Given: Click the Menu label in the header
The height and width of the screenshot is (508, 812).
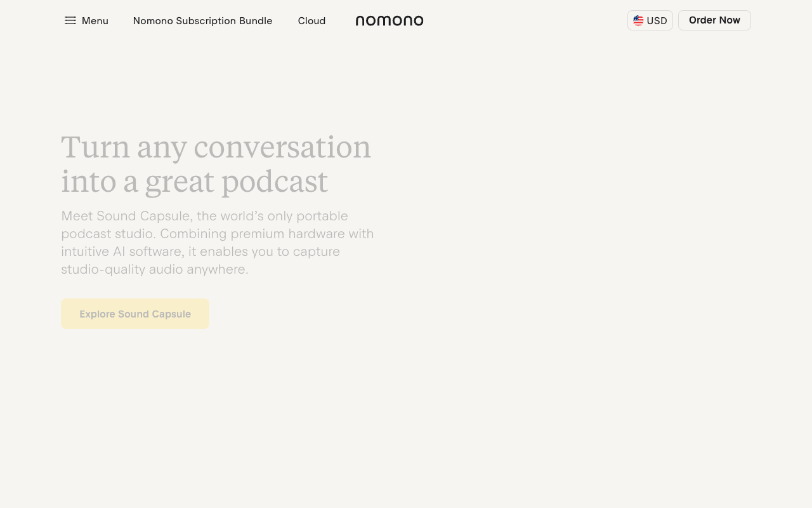Looking at the screenshot, I should coord(95,21).
